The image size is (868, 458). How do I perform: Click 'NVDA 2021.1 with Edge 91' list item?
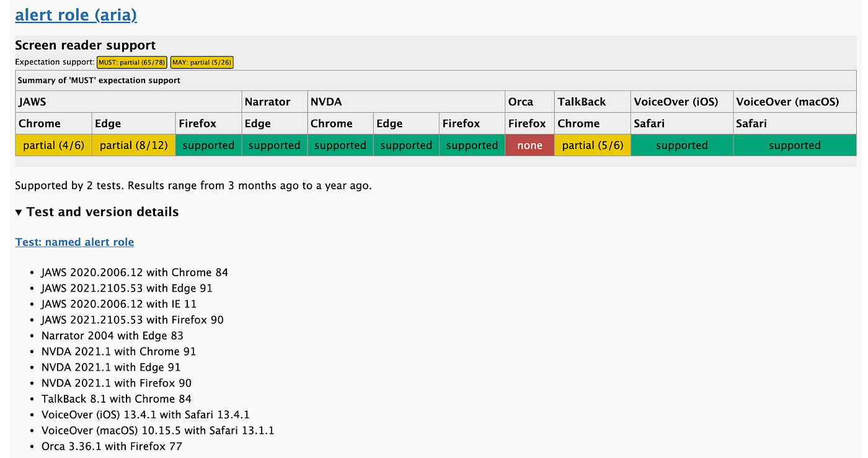point(111,367)
